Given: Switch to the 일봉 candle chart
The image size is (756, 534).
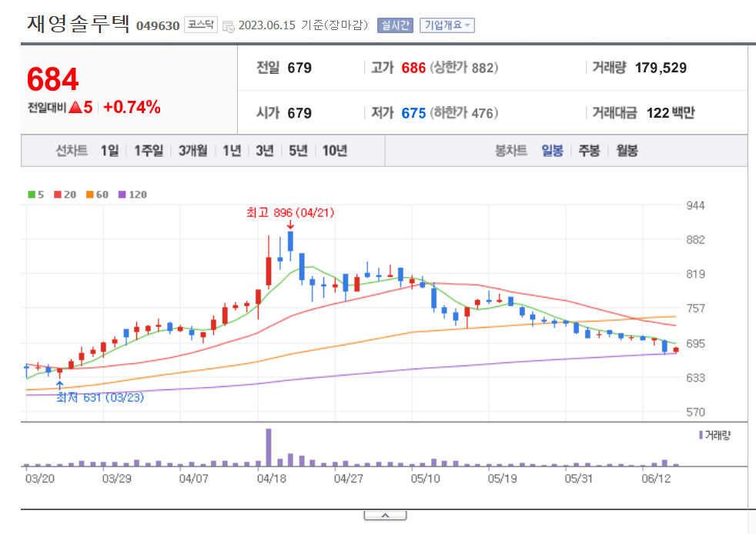Looking at the screenshot, I should 552,151.
